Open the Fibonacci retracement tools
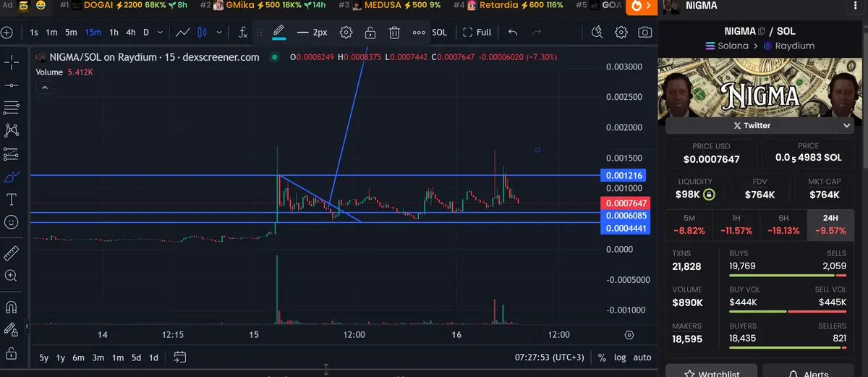 pos(12,108)
